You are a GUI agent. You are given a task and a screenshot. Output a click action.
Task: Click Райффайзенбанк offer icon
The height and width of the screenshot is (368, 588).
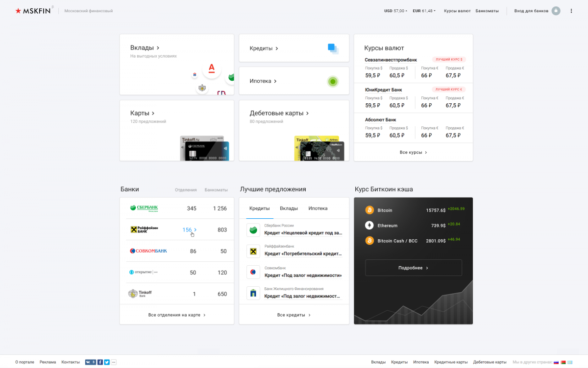tap(253, 251)
